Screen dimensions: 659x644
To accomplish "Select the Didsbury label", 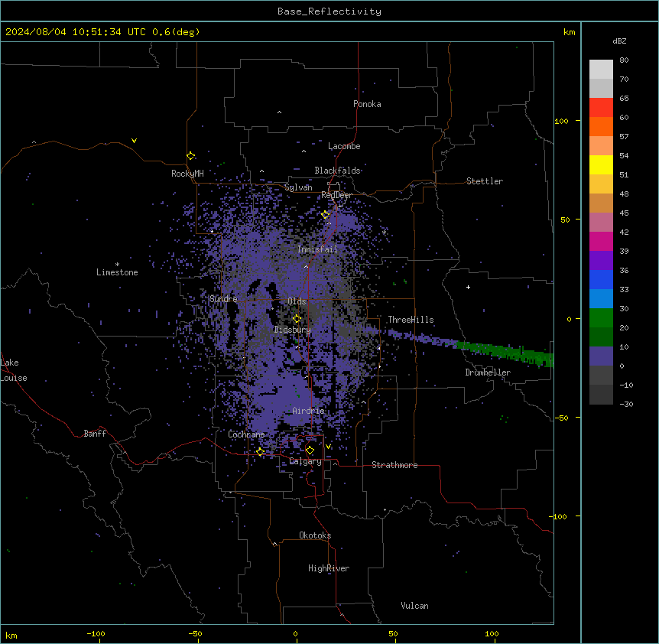I will click(x=293, y=330).
